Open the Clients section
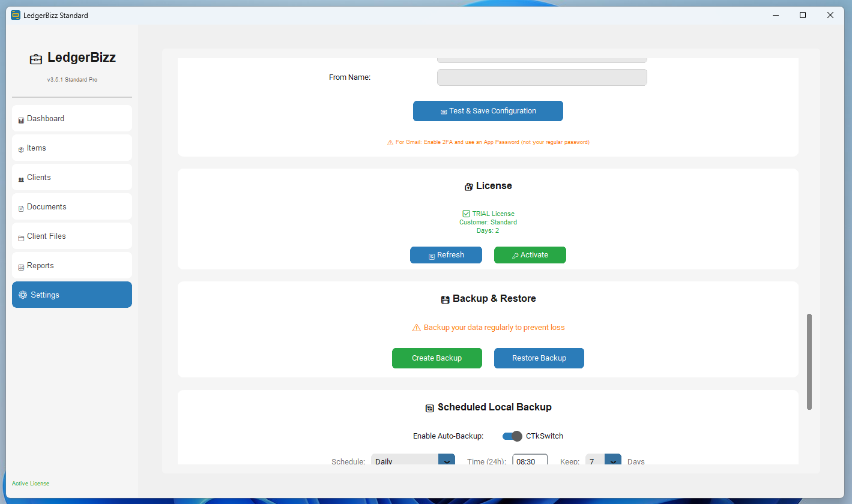 (x=72, y=177)
